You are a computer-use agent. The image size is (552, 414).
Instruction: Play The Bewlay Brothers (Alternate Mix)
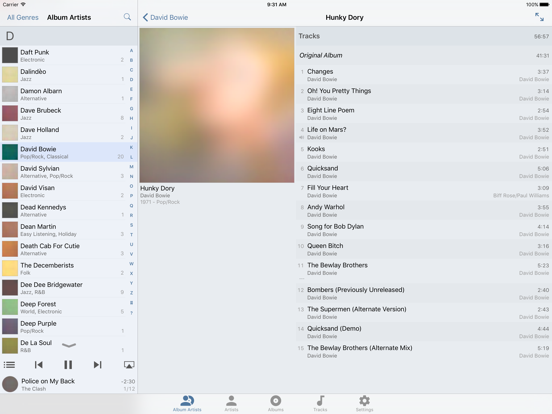pyautogui.click(x=424, y=351)
